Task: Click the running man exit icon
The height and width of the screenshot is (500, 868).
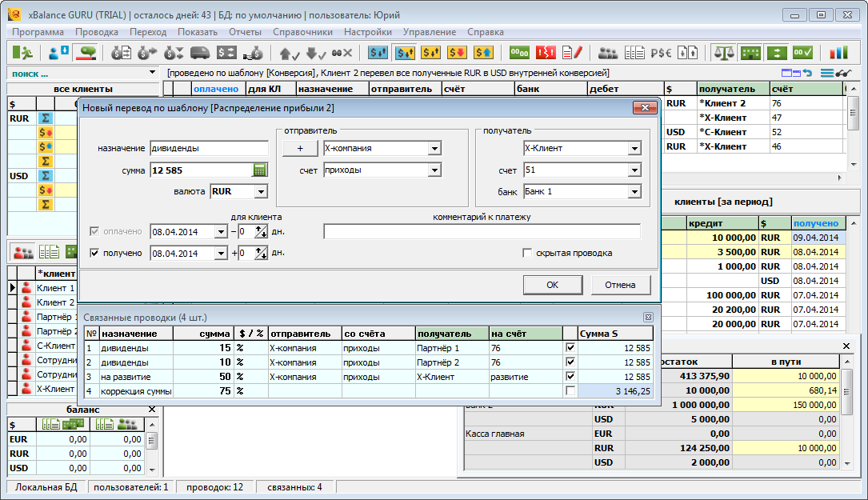Action: coord(23,53)
